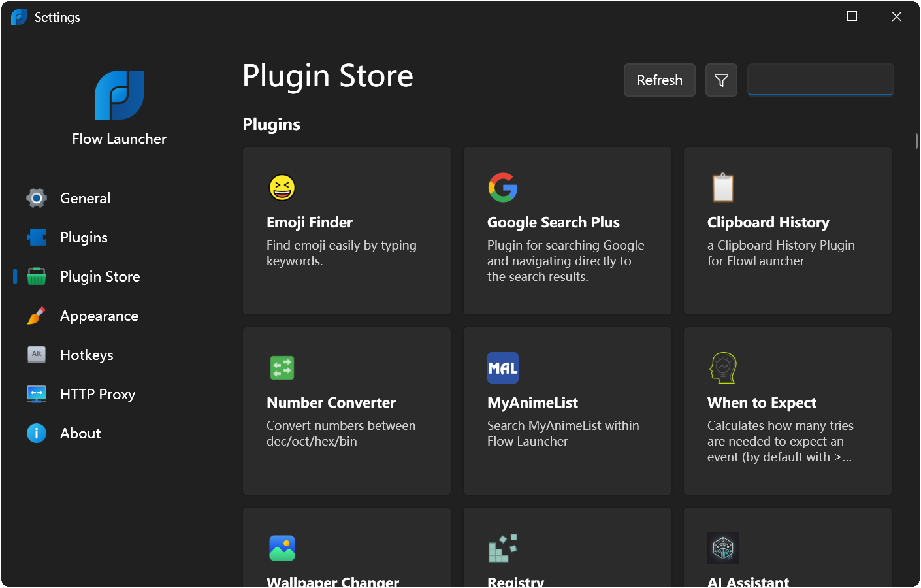Click Refresh to reload the plugin list
This screenshot has width=921, height=588.
click(x=659, y=80)
